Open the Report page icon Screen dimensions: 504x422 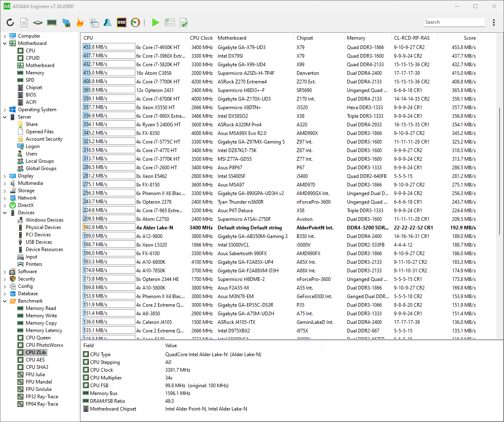24,22
